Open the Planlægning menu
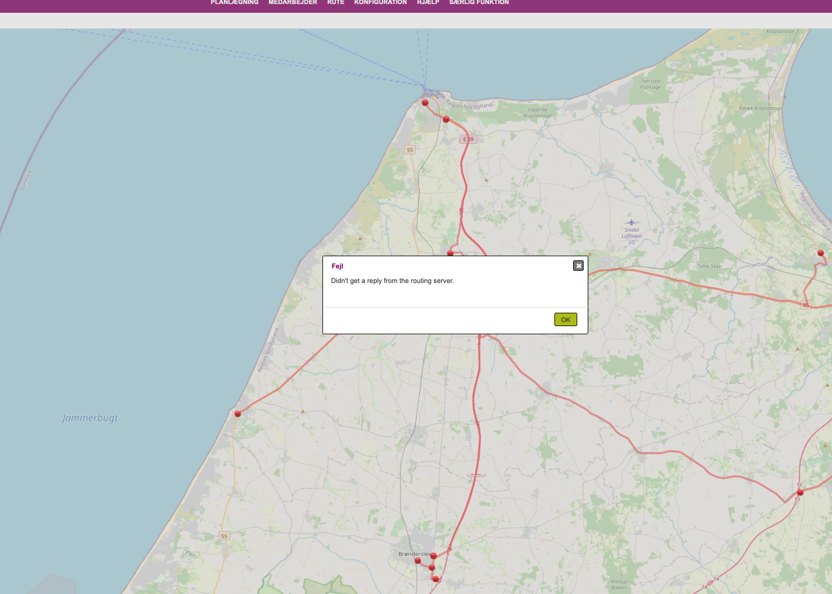This screenshot has width=832, height=594. (234, 3)
